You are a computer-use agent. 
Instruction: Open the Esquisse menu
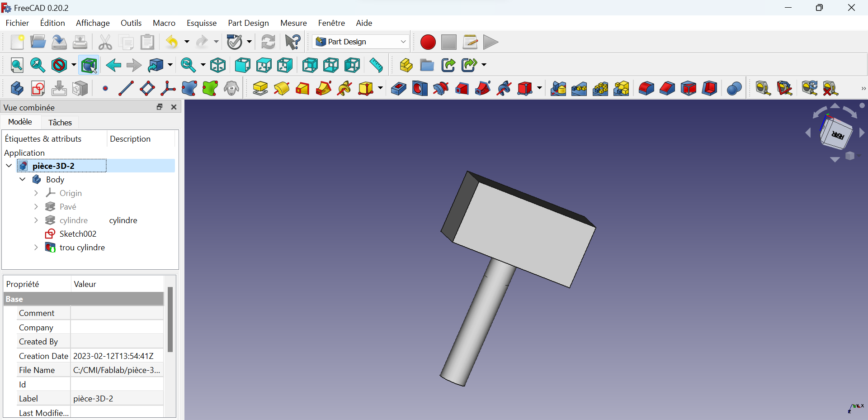(x=202, y=23)
